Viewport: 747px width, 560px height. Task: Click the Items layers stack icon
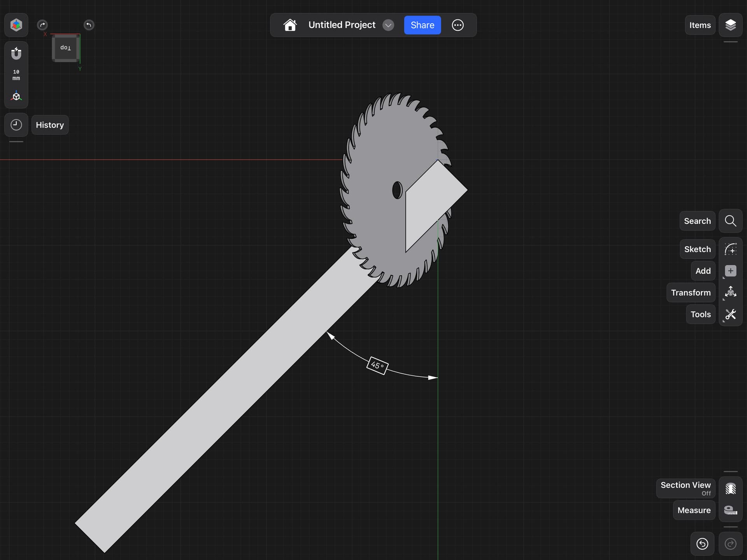(730, 25)
